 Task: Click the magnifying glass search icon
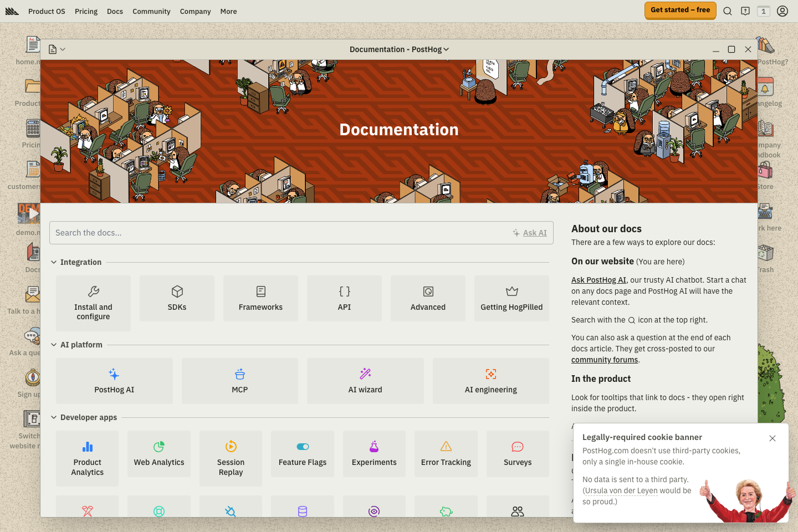tap(727, 11)
